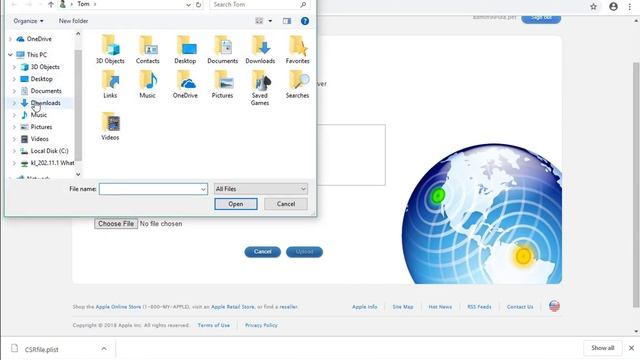Click the blue Cancel button on webpage
640x360 pixels.
coord(262,252)
